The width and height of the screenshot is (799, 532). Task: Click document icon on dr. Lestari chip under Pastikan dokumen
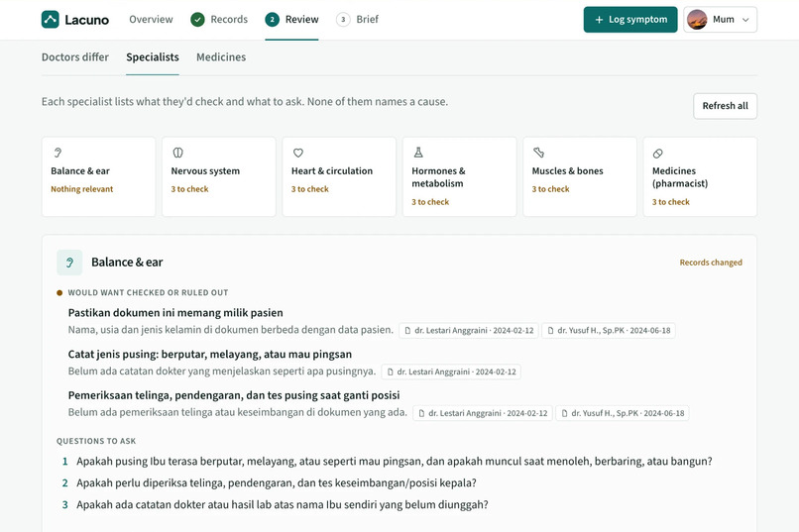407,331
